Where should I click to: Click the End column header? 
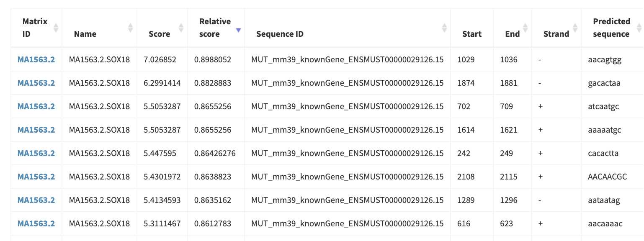[512, 34]
